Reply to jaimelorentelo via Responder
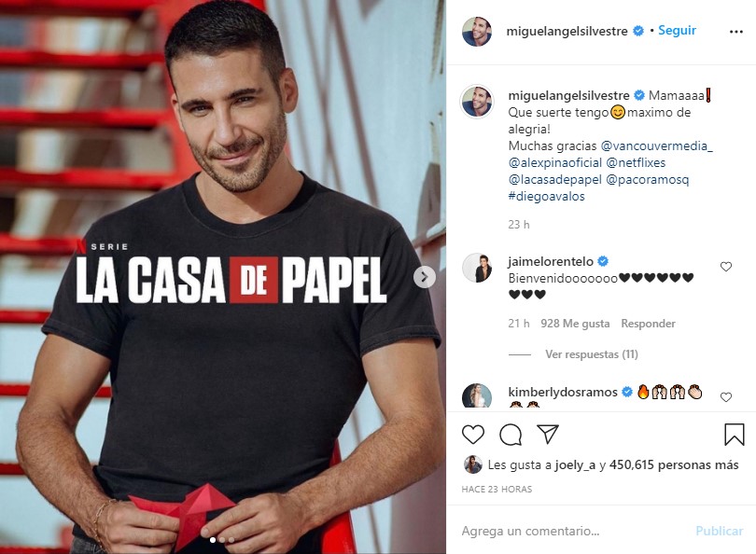The width and height of the screenshot is (756, 554). click(x=648, y=324)
